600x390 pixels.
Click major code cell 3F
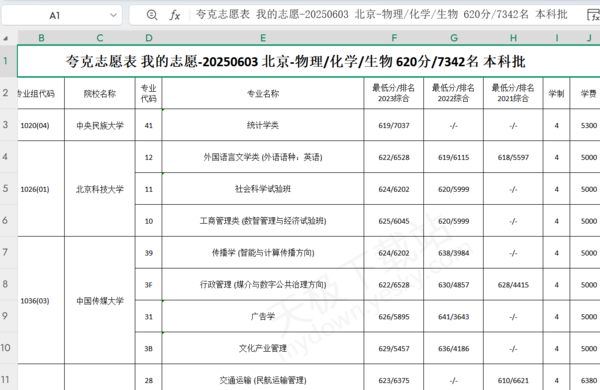(149, 285)
